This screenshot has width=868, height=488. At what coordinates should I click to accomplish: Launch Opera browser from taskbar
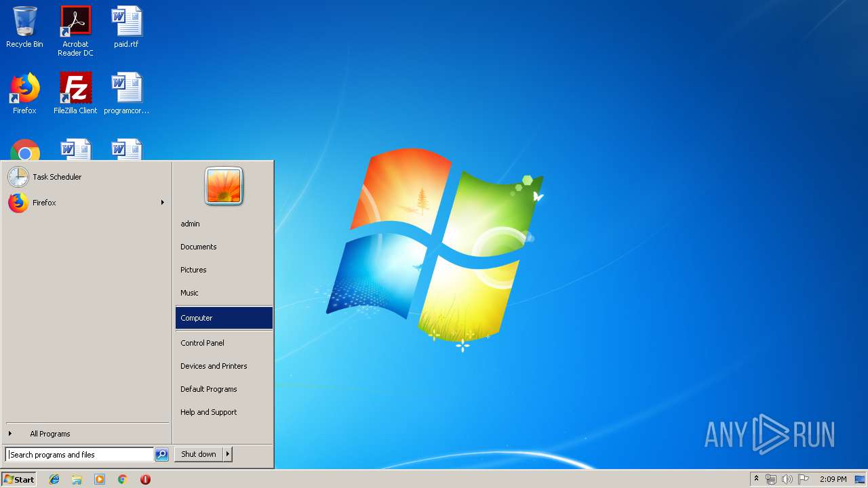(145, 479)
